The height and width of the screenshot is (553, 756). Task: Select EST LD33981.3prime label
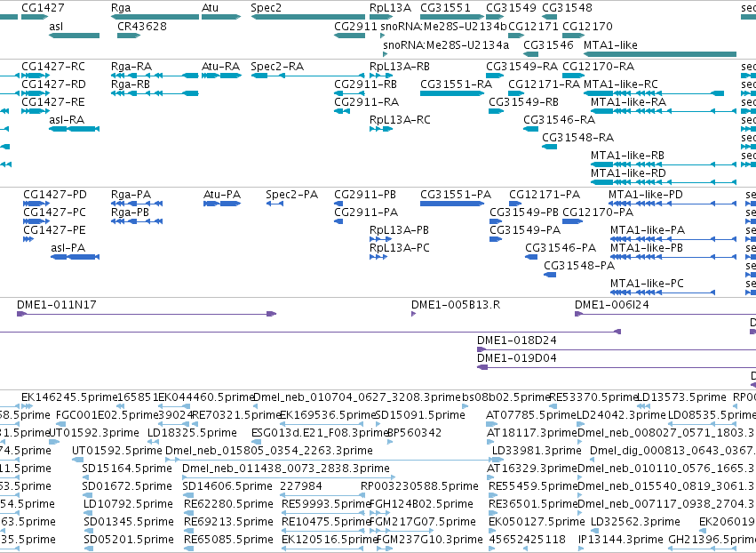click(x=537, y=451)
